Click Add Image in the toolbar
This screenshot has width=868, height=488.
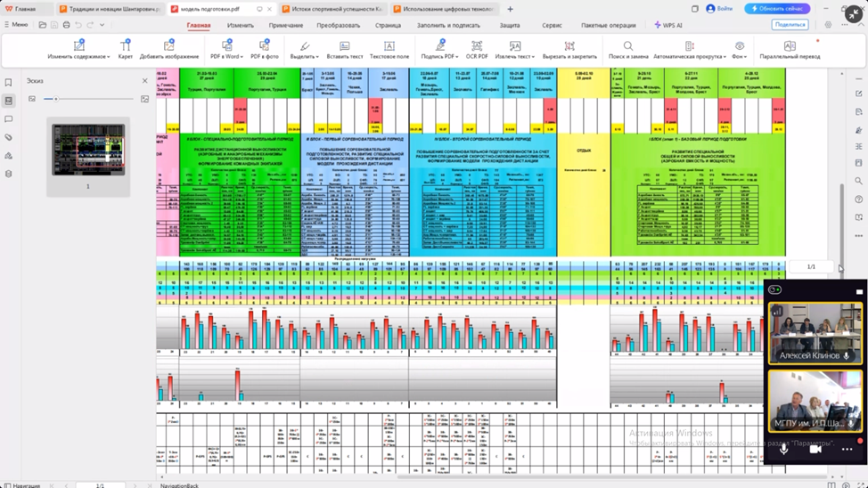[168, 49]
